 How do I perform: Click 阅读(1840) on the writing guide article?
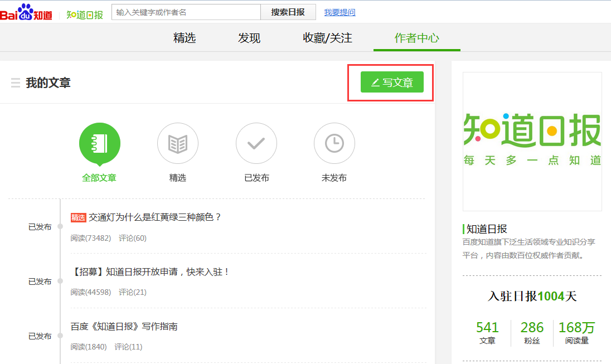[x=89, y=347]
